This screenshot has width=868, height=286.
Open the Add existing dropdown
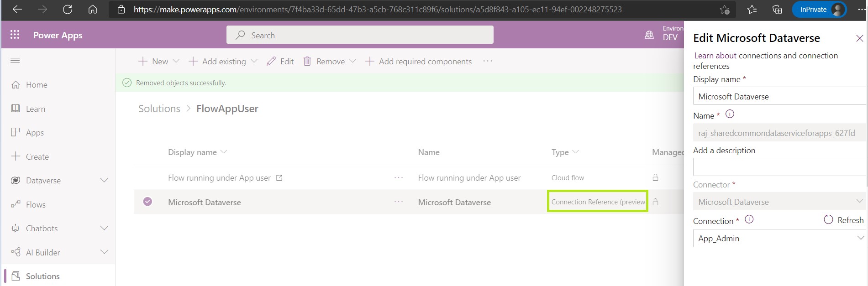click(223, 61)
